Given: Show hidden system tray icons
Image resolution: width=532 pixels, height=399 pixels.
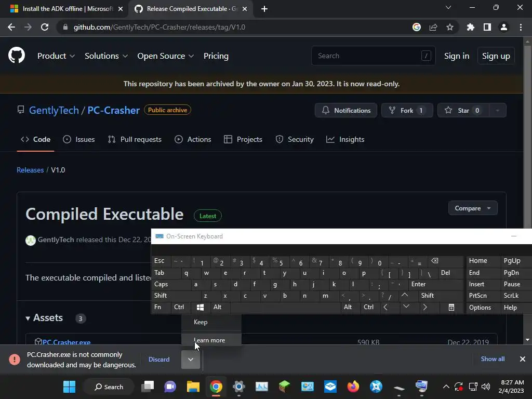Looking at the screenshot, I should pyautogui.click(x=446, y=387).
